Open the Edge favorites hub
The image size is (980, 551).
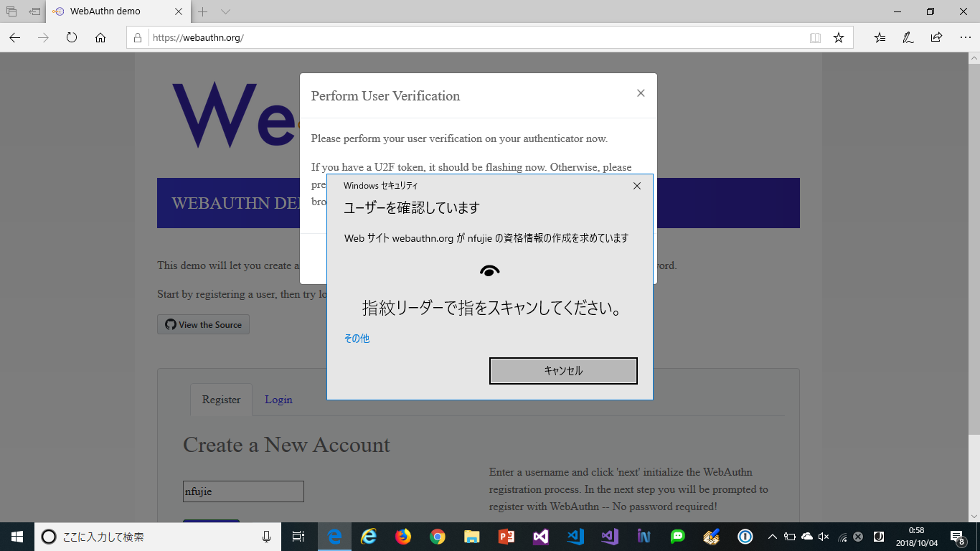pyautogui.click(x=880, y=37)
